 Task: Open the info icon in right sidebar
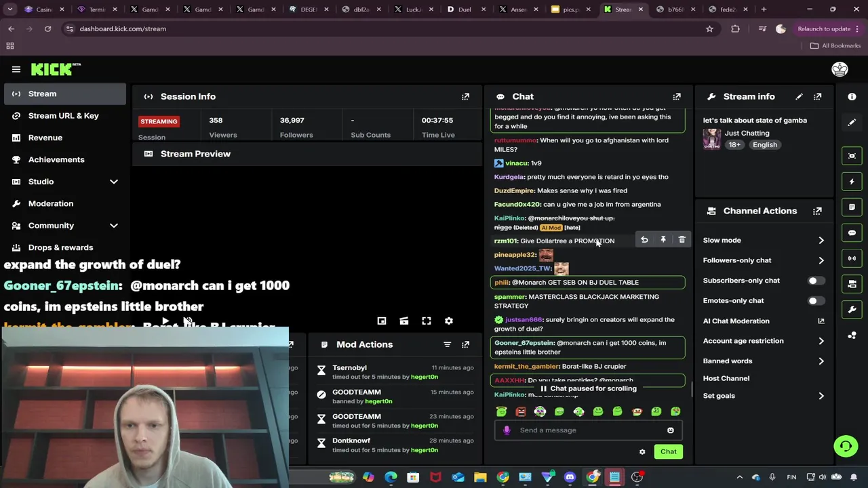[852, 97]
